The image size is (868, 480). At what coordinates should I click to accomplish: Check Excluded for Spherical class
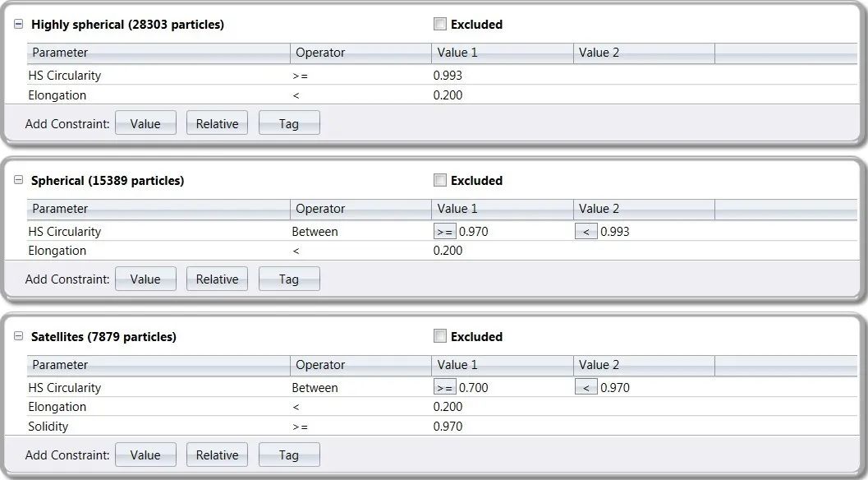click(x=440, y=180)
